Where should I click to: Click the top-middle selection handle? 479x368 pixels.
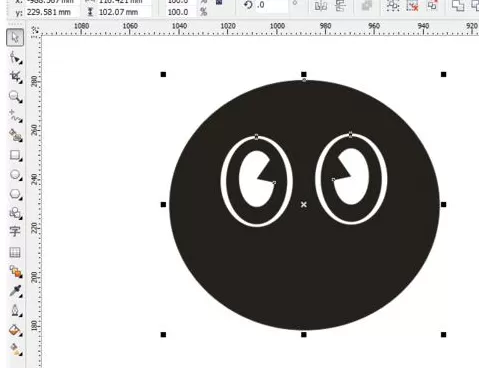click(304, 74)
